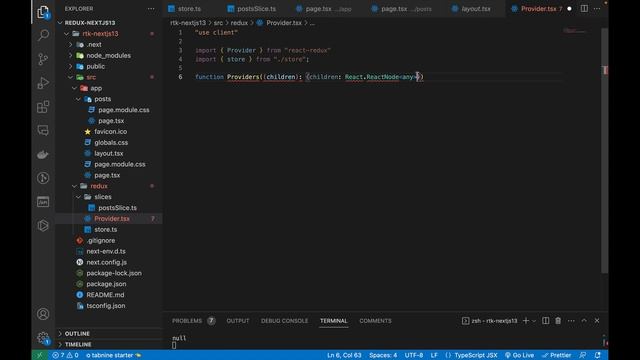Open the Manage gear icon
Screen dimensions: 640x360
43,338
